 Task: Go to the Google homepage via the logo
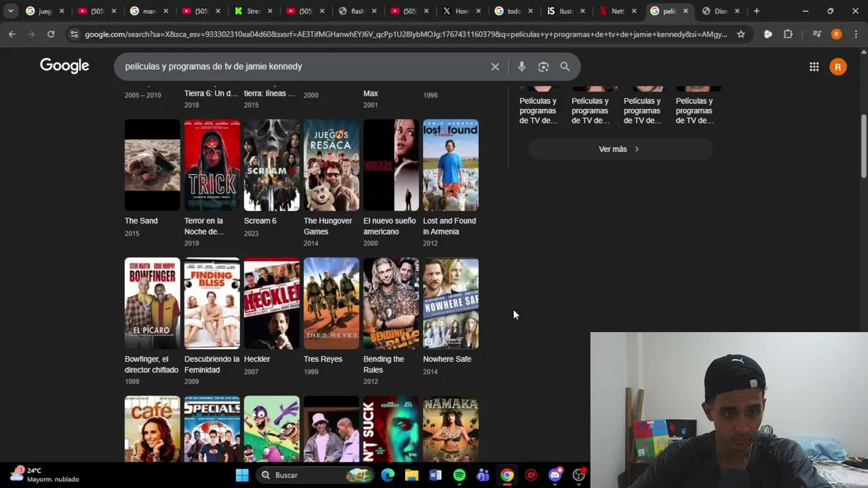pyautogui.click(x=64, y=66)
